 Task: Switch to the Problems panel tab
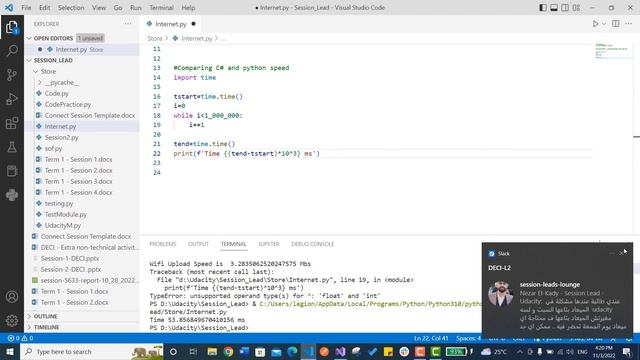[x=163, y=244]
